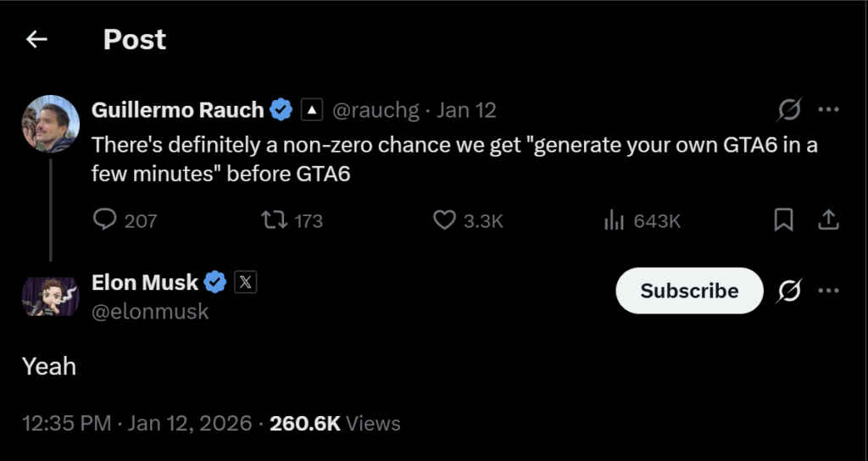The height and width of the screenshot is (461, 868).
Task: Click the Guillermo Rauch display name
Action: 177,110
